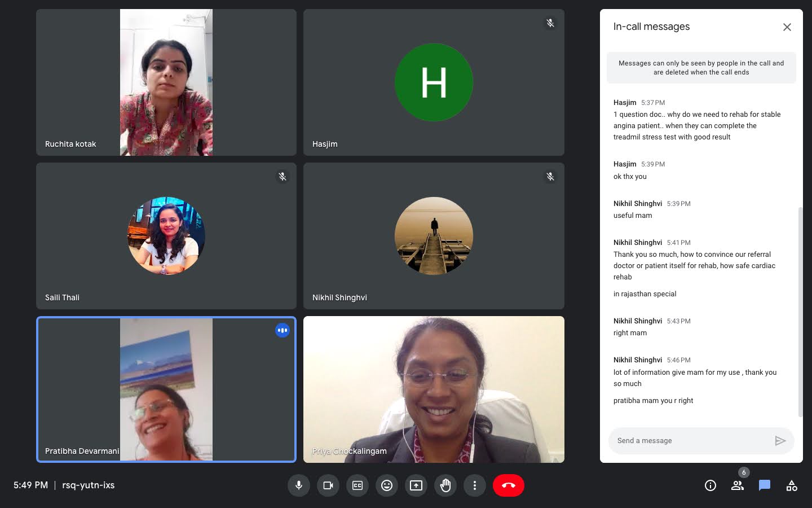Click the Ruchita kotak name label
The height and width of the screenshot is (508, 812).
tap(70, 144)
